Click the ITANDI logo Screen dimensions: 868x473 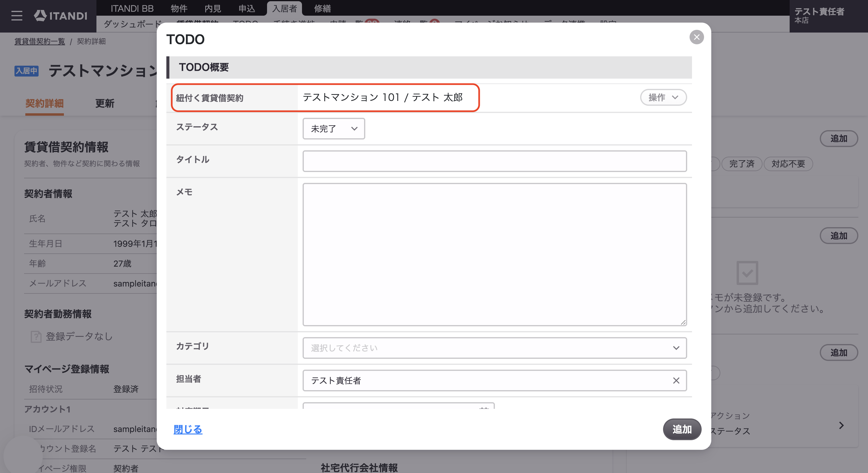pos(61,15)
